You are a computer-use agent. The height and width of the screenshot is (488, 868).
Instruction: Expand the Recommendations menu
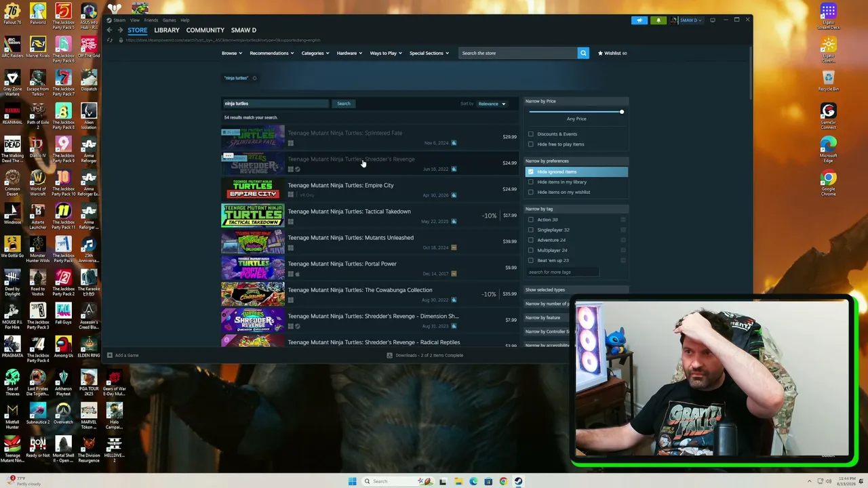tap(271, 53)
